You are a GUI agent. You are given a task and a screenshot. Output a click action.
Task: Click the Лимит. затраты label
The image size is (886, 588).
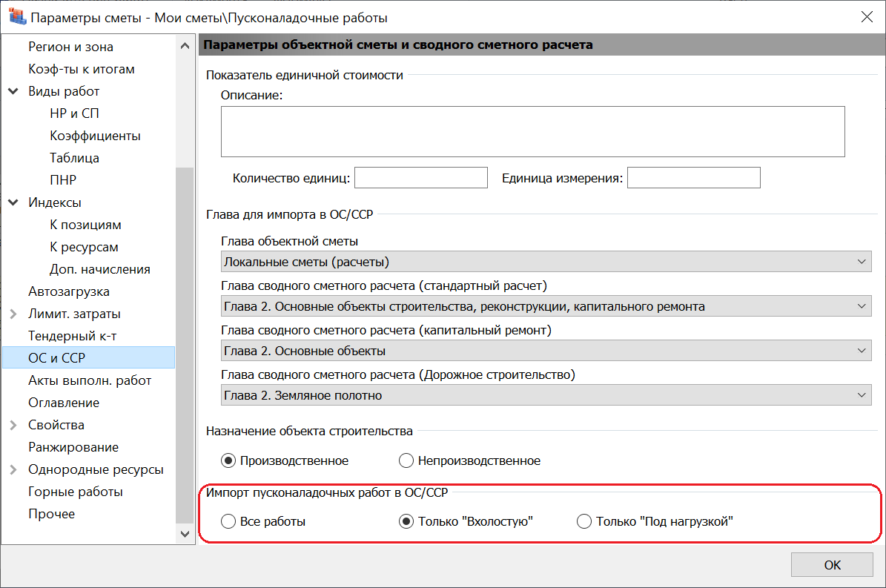pos(75,314)
